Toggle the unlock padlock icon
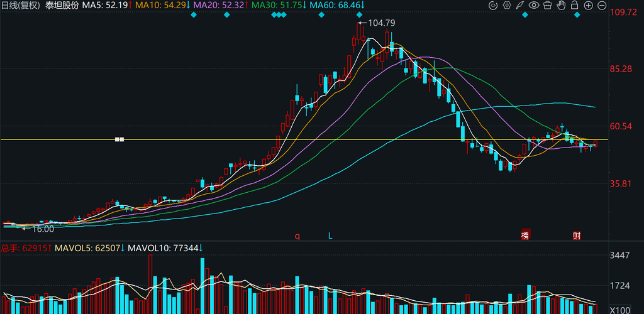This screenshot has width=644, height=314. (x=575, y=5)
